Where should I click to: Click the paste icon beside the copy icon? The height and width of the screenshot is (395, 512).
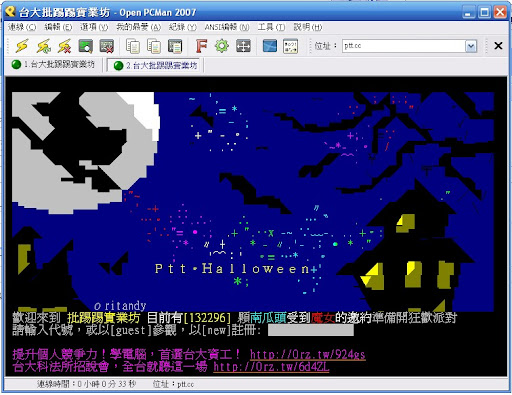pos(154,46)
